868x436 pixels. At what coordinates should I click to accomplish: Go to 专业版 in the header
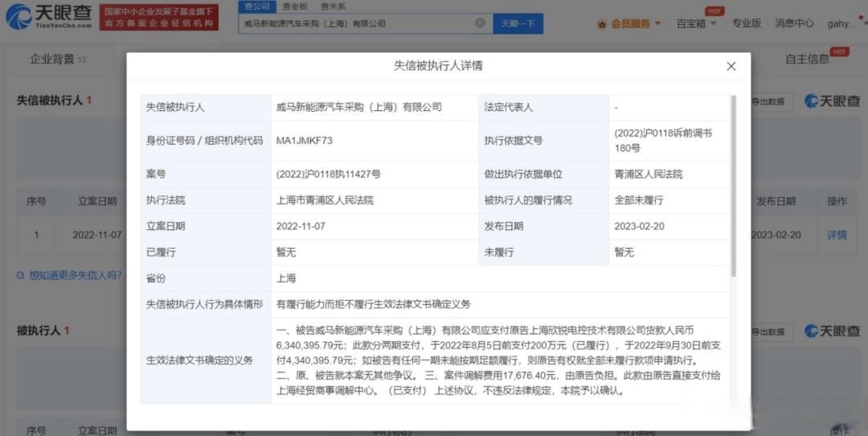click(x=746, y=23)
